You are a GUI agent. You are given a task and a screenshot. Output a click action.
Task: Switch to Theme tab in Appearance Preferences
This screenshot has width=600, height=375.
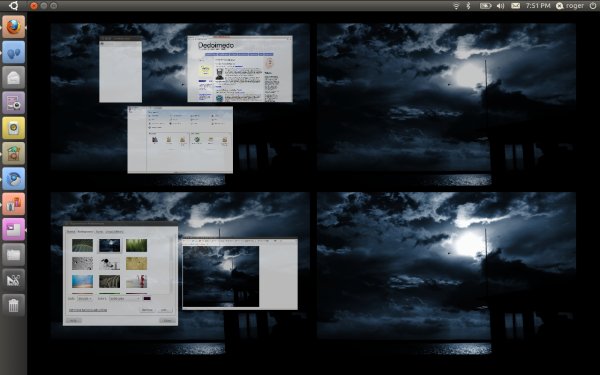point(71,232)
